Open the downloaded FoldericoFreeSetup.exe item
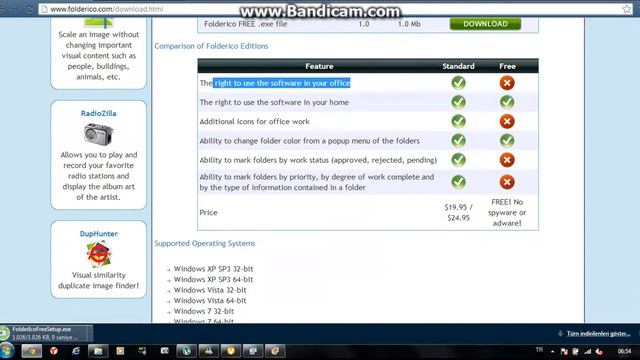 pos(42,333)
